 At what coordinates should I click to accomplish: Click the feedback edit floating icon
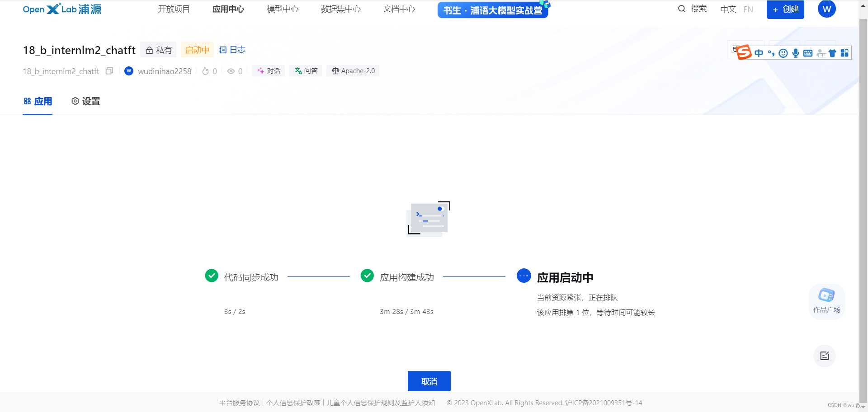pyautogui.click(x=825, y=356)
